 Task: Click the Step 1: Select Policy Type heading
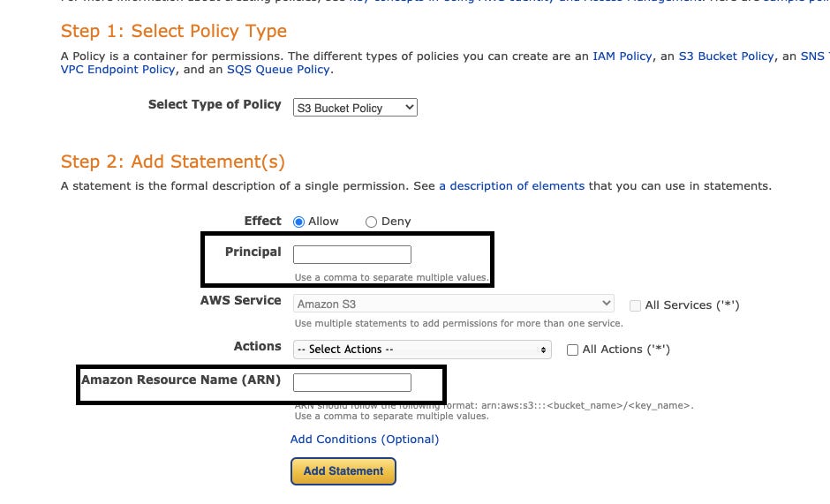click(174, 31)
